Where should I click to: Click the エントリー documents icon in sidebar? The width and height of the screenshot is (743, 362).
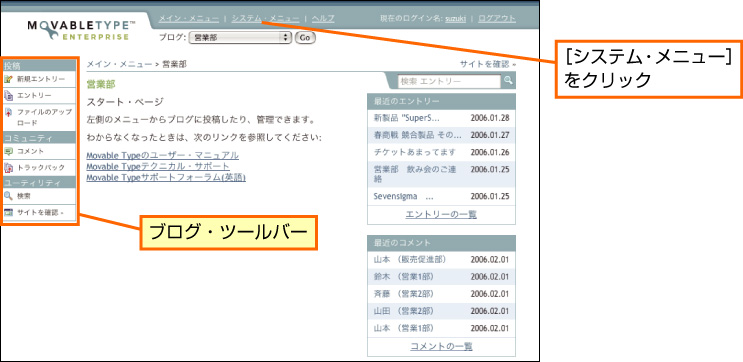8,96
